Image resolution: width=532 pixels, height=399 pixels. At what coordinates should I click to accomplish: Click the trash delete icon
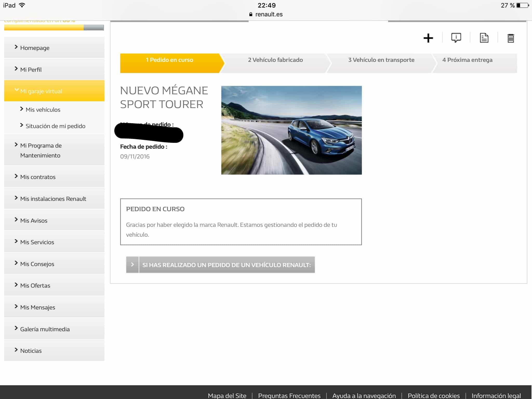511,38
